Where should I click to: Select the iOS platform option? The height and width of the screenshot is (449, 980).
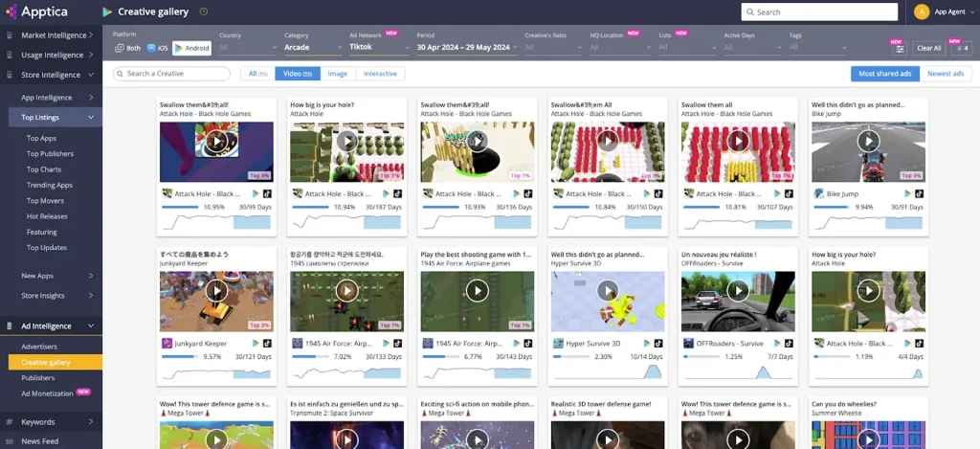(157, 48)
